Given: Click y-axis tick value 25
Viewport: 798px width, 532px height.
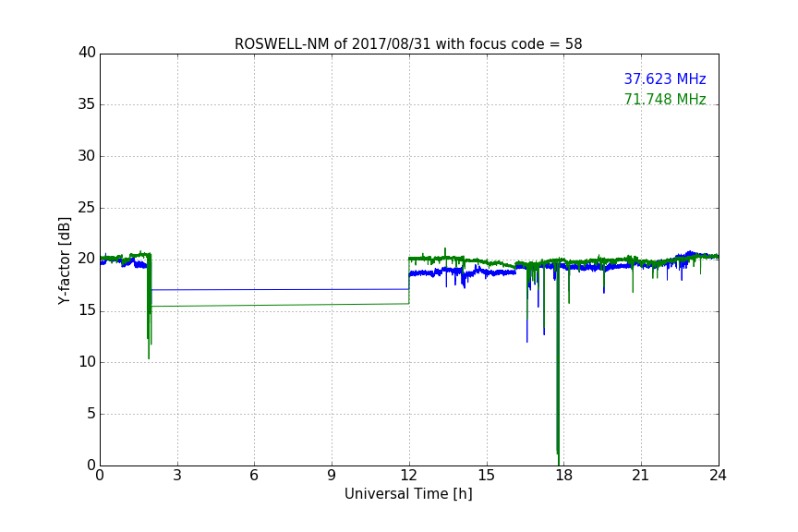Looking at the screenshot, I should coord(87,207).
